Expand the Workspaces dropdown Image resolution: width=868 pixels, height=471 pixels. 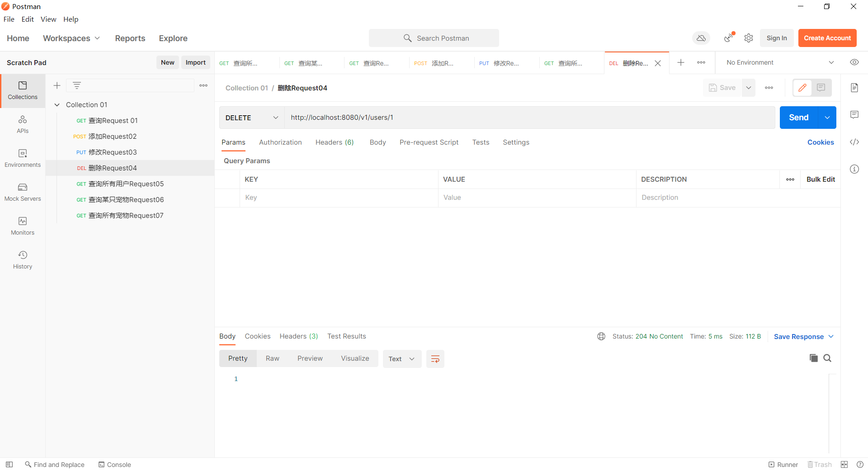click(71, 38)
